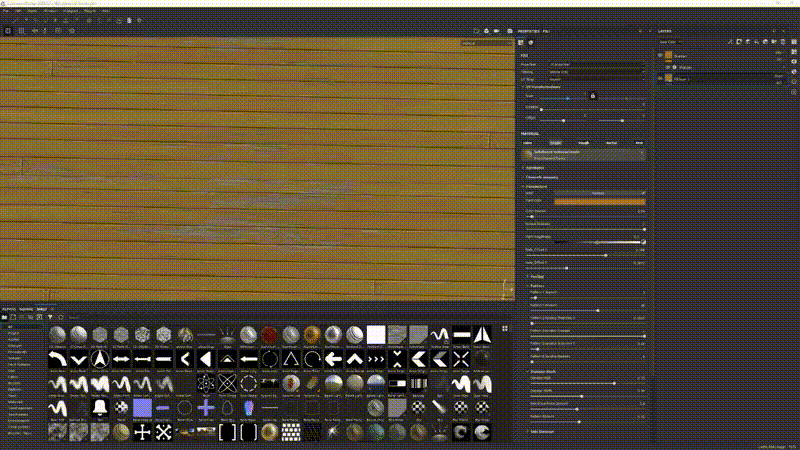Open the Help menu

(106, 11)
